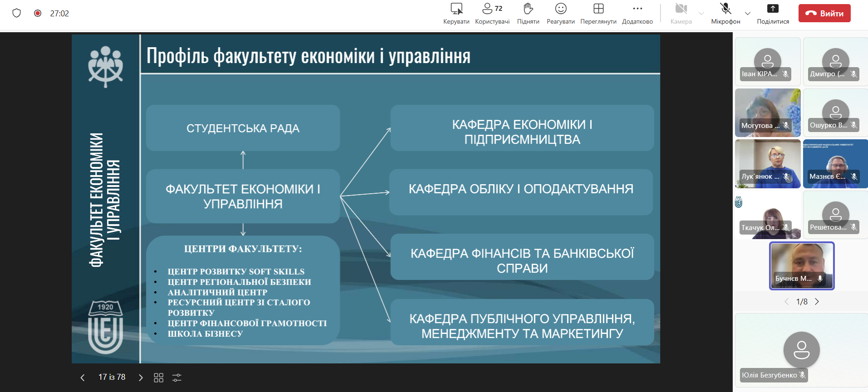Select Дмитро participant tile
The width and height of the screenshot is (868, 392).
pos(835,62)
